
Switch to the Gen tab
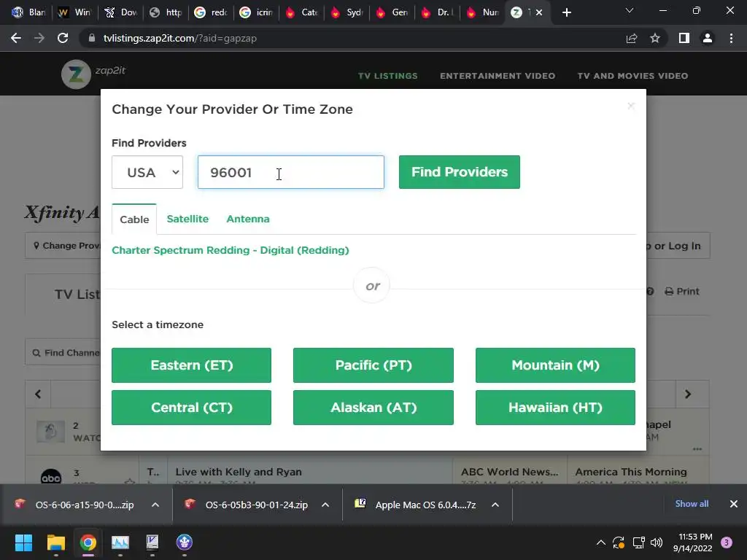(x=392, y=12)
